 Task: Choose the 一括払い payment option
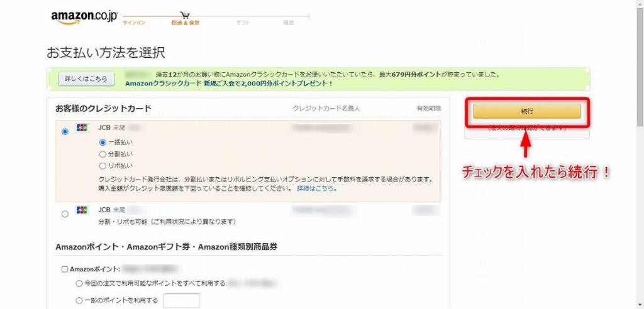(103, 143)
